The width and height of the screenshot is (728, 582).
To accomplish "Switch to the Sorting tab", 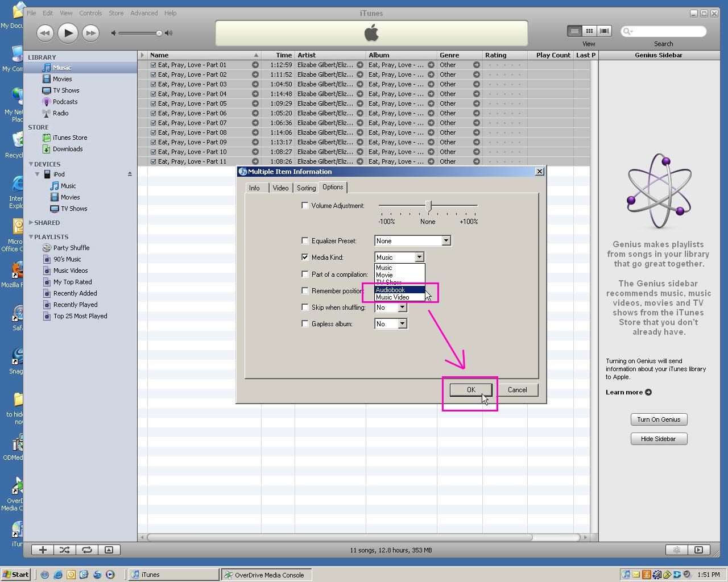I will point(306,188).
